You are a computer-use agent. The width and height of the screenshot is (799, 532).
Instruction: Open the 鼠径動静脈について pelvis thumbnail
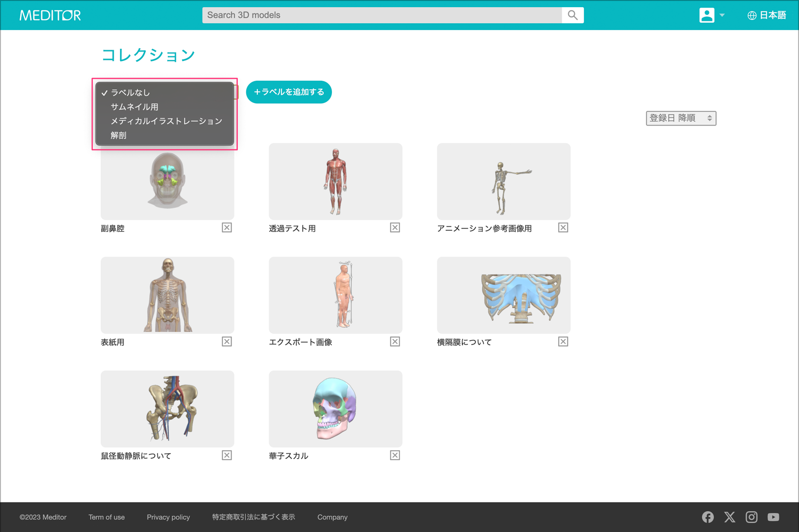(167, 409)
